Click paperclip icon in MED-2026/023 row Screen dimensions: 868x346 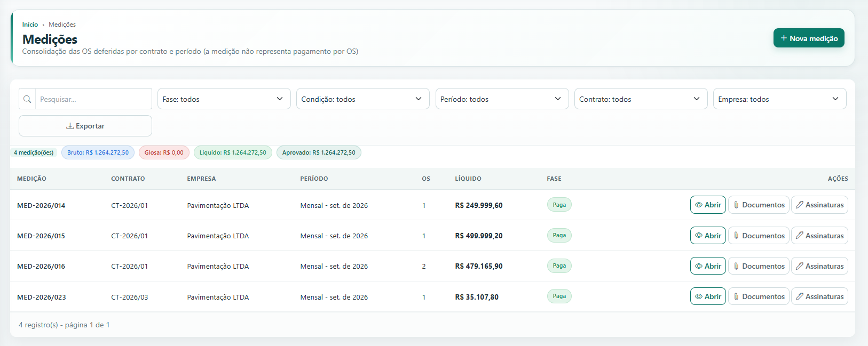coord(736,296)
